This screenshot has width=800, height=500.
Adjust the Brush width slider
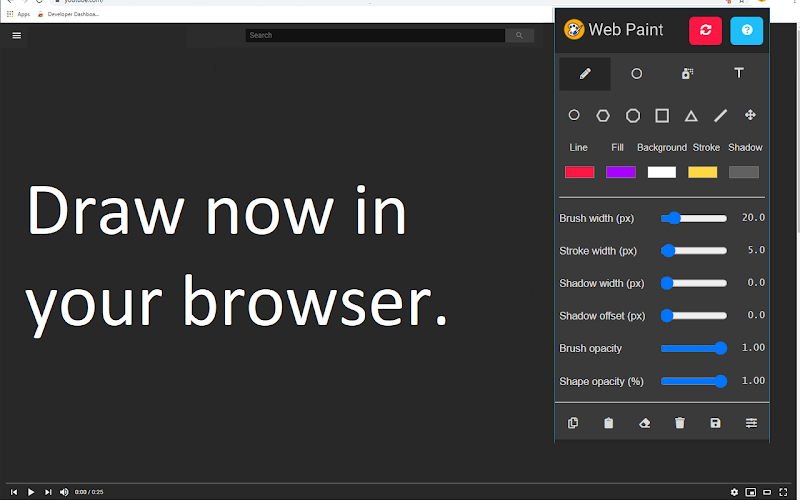pyautogui.click(x=694, y=218)
